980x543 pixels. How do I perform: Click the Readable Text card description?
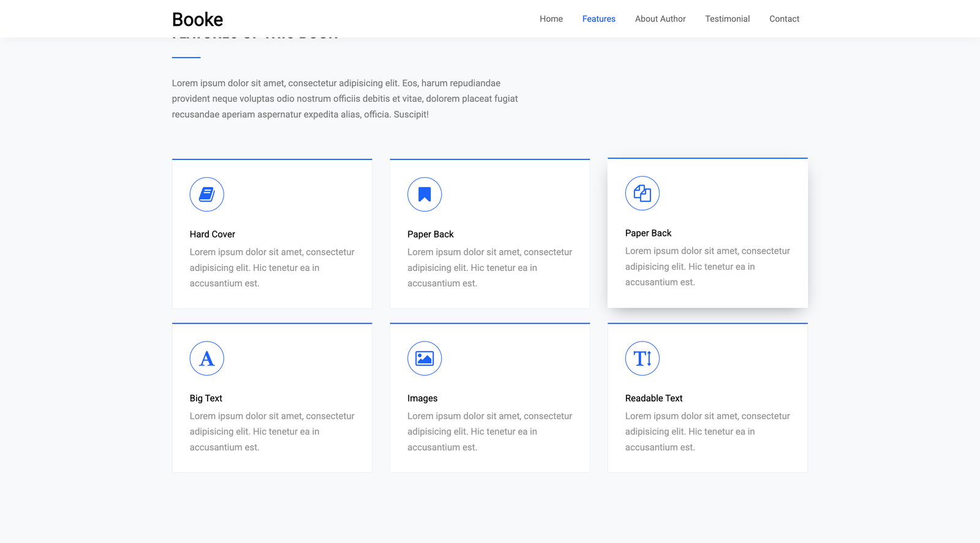pyautogui.click(x=707, y=431)
